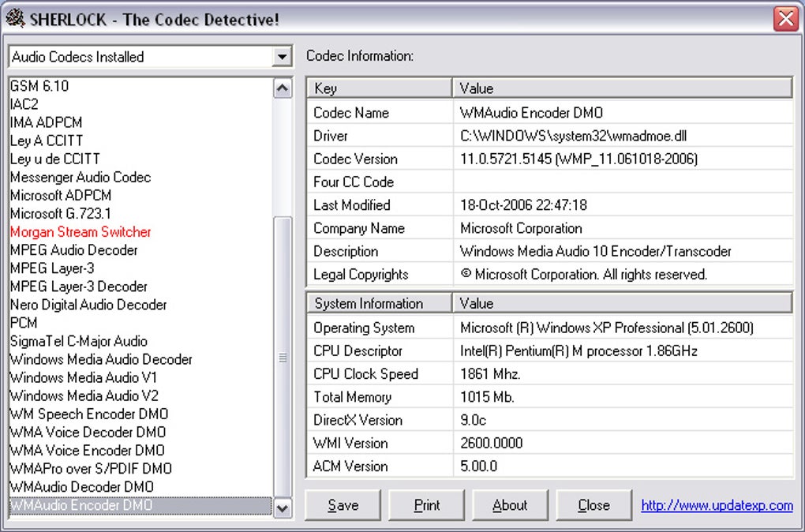Select IMA ADPCM codec
The width and height of the screenshot is (805, 532).
click(47, 122)
